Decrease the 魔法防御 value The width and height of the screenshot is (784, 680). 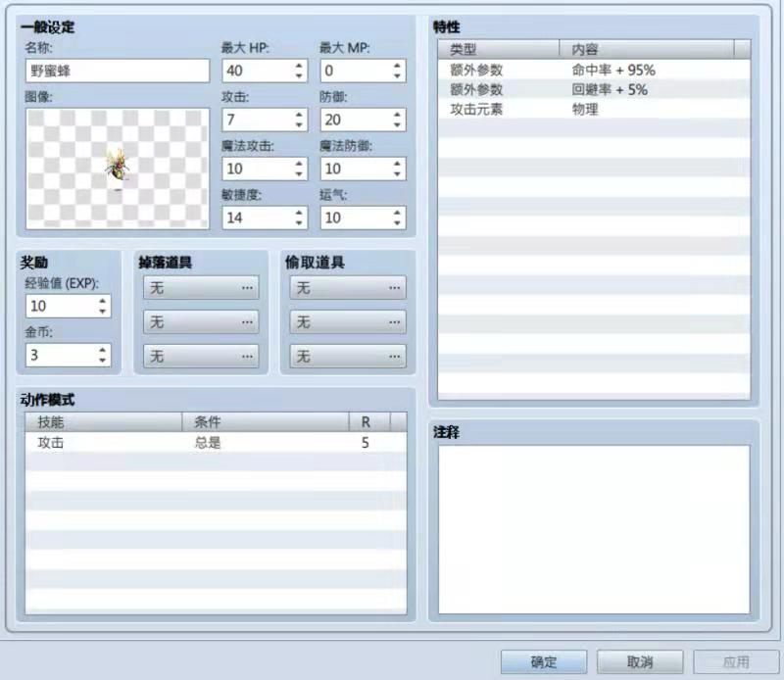click(397, 174)
